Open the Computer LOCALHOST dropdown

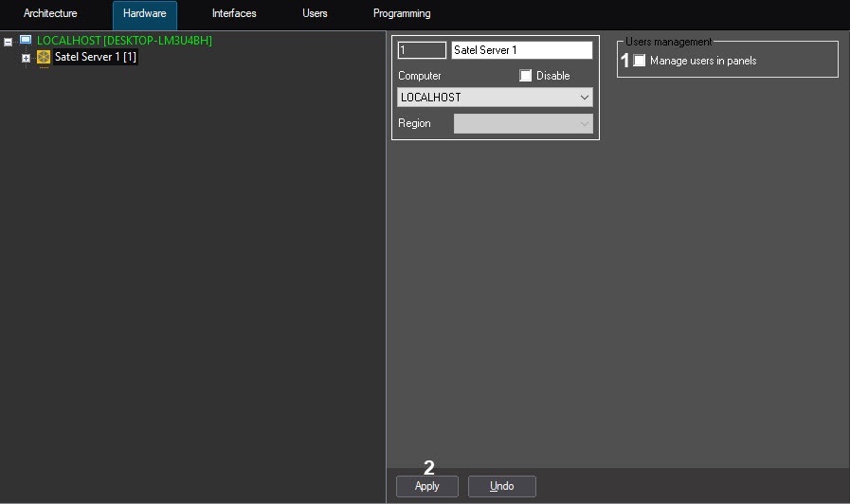coord(495,97)
